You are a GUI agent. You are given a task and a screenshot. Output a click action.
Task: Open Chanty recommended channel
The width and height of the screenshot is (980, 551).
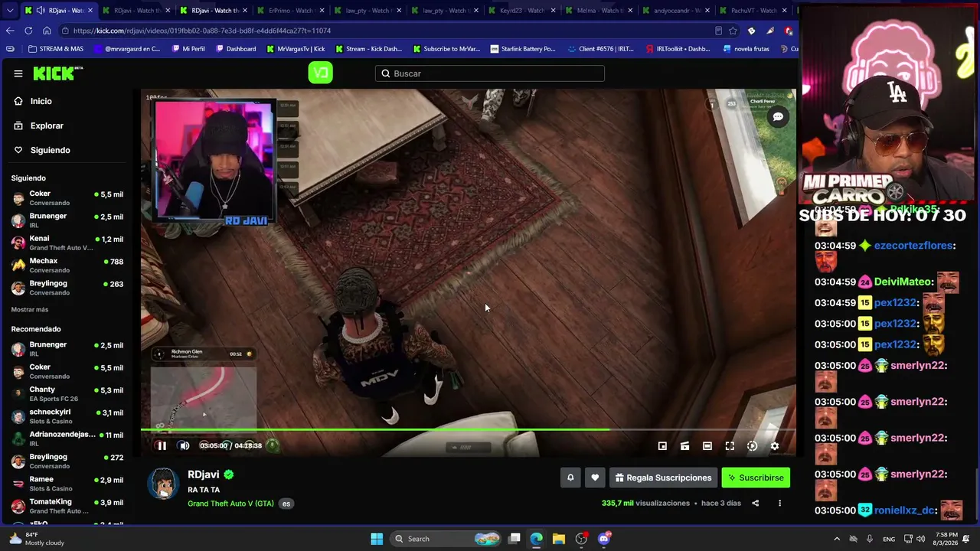tap(67, 393)
